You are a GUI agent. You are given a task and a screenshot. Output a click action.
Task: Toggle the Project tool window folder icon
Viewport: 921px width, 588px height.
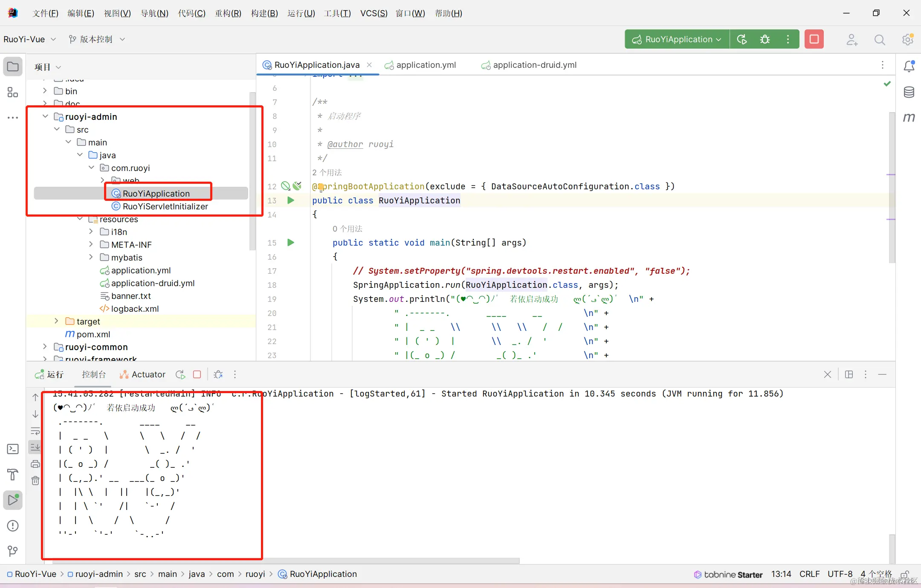click(x=13, y=67)
